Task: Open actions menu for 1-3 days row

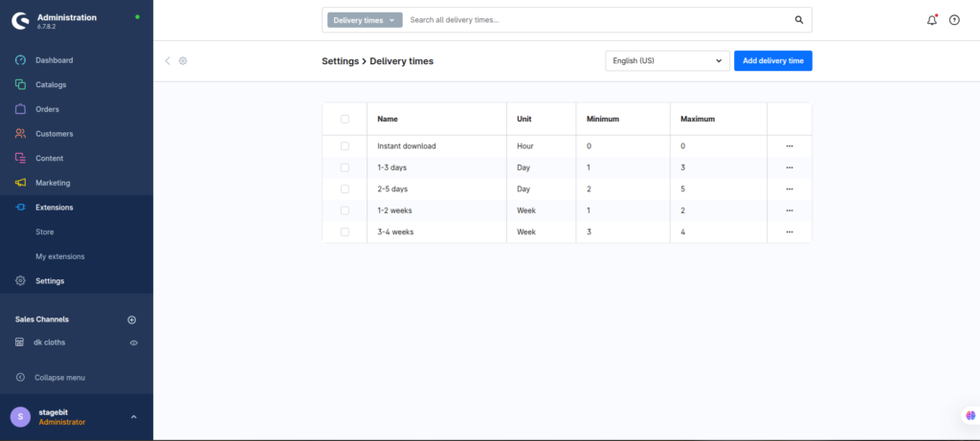Action: (x=790, y=167)
